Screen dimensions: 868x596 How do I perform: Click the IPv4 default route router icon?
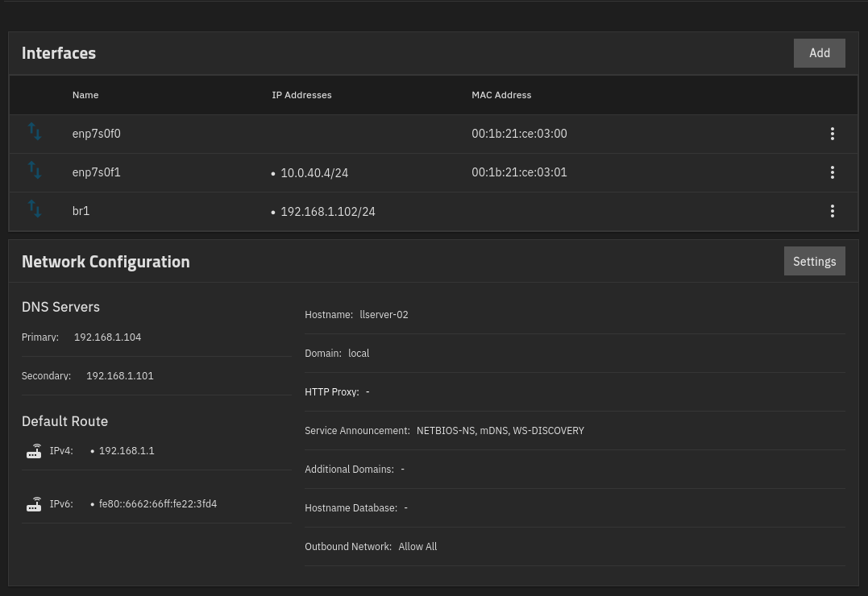point(34,451)
